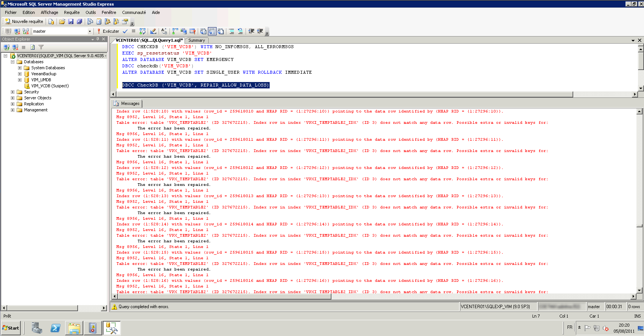Select the QLQuery1.sql document tab
The height and width of the screenshot is (336, 644).
tap(149, 40)
